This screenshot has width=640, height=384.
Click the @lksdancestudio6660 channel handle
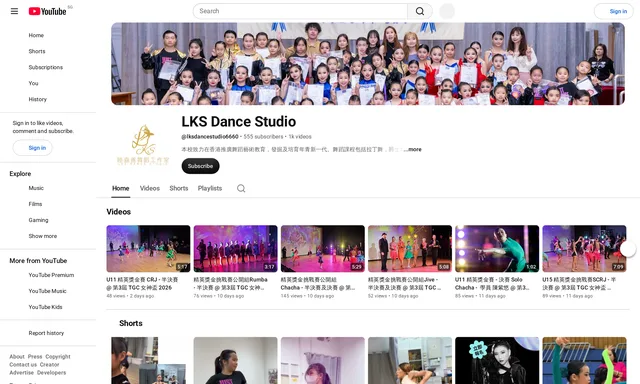[210, 137]
